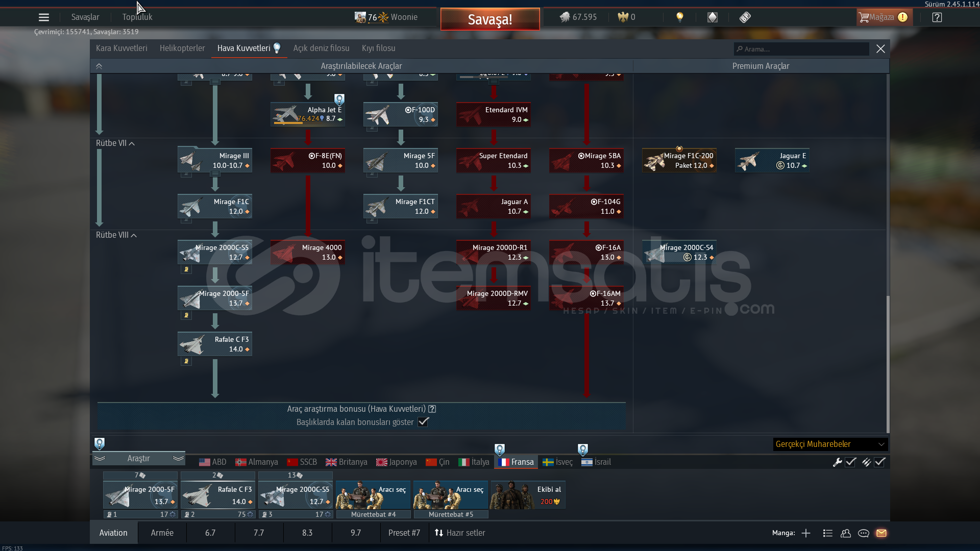The width and height of the screenshot is (980, 551).
Task: Open the mail envelope icon
Action: pyautogui.click(x=881, y=533)
